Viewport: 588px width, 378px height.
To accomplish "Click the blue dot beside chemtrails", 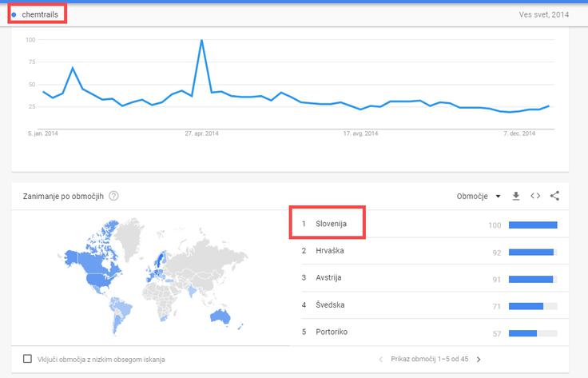I will point(14,15).
